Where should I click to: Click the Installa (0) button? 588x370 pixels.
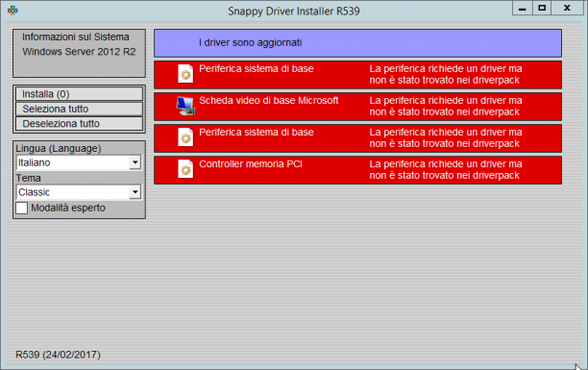79,94
